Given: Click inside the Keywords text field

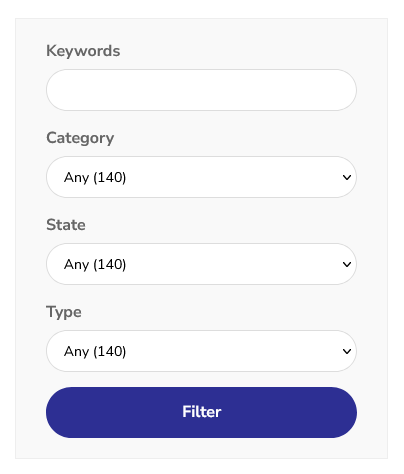Looking at the screenshot, I should [x=201, y=90].
